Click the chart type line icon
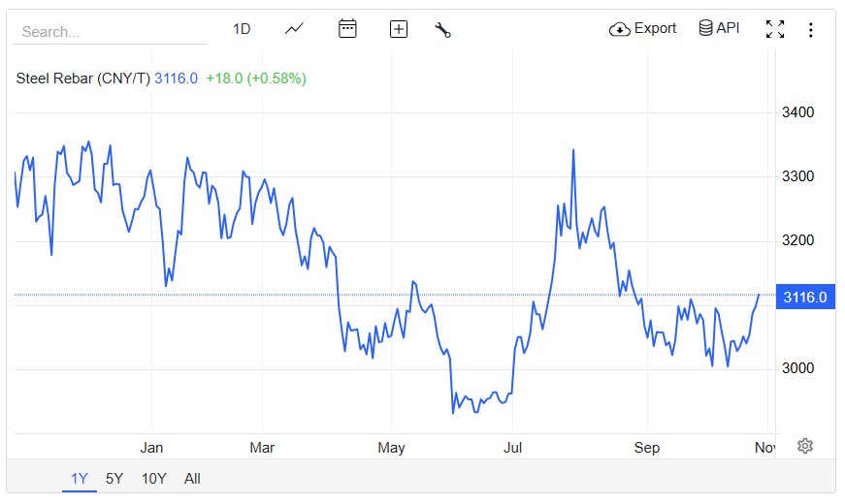 click(x=295, y=29)
